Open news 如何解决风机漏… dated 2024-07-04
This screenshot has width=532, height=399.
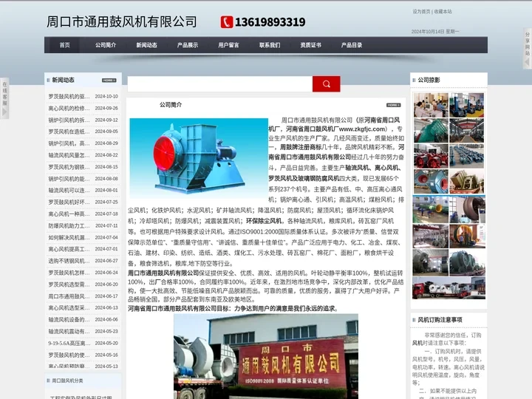[x=69, y=237]
